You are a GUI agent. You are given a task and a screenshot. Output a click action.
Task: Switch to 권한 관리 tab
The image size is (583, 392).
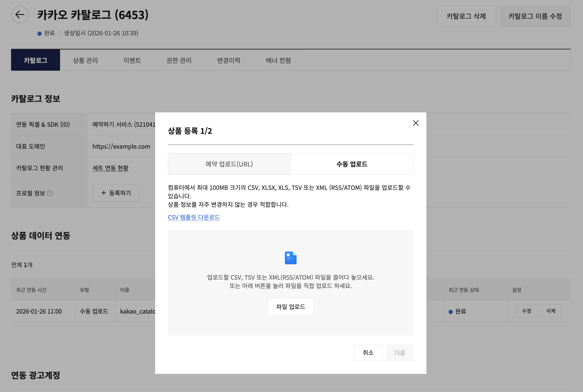(x=179, y=60)
